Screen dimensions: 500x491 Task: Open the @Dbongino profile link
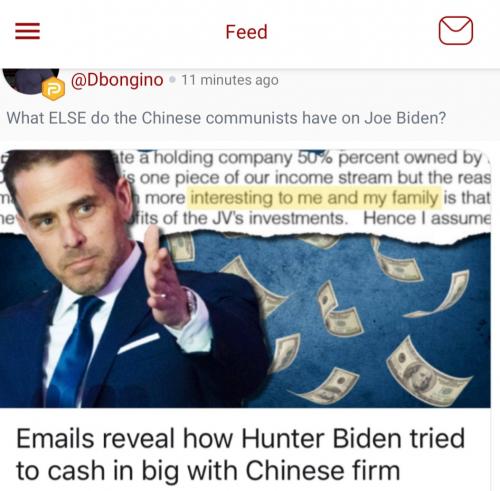(117, 80)
